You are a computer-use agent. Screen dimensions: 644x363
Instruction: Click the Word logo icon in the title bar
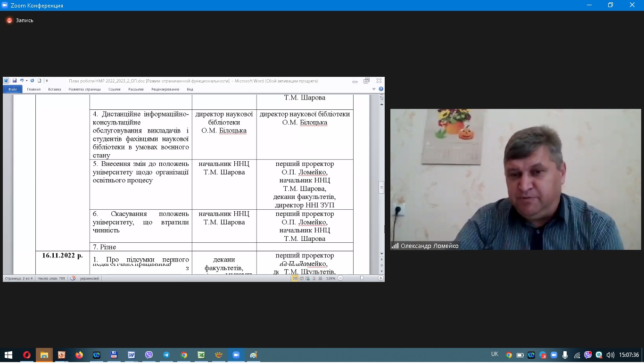7,81
